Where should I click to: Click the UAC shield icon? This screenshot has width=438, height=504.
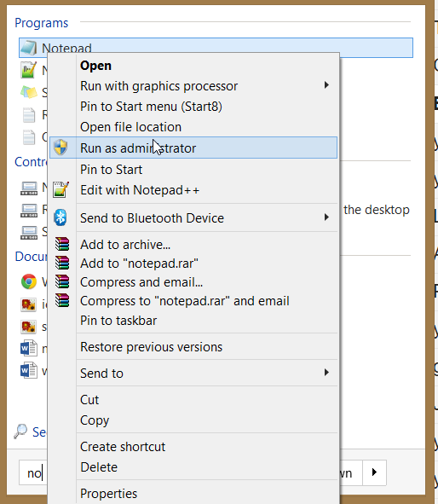click(61, 148)
